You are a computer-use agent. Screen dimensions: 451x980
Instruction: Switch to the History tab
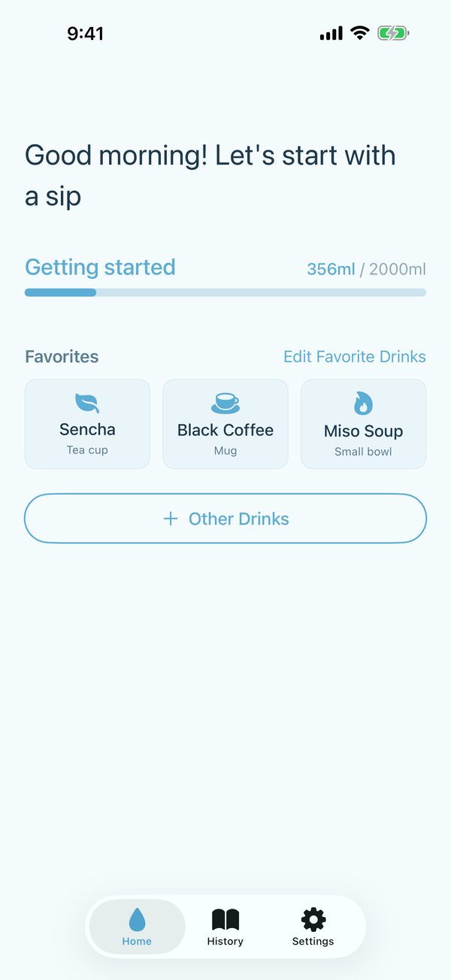click(225, 927)
